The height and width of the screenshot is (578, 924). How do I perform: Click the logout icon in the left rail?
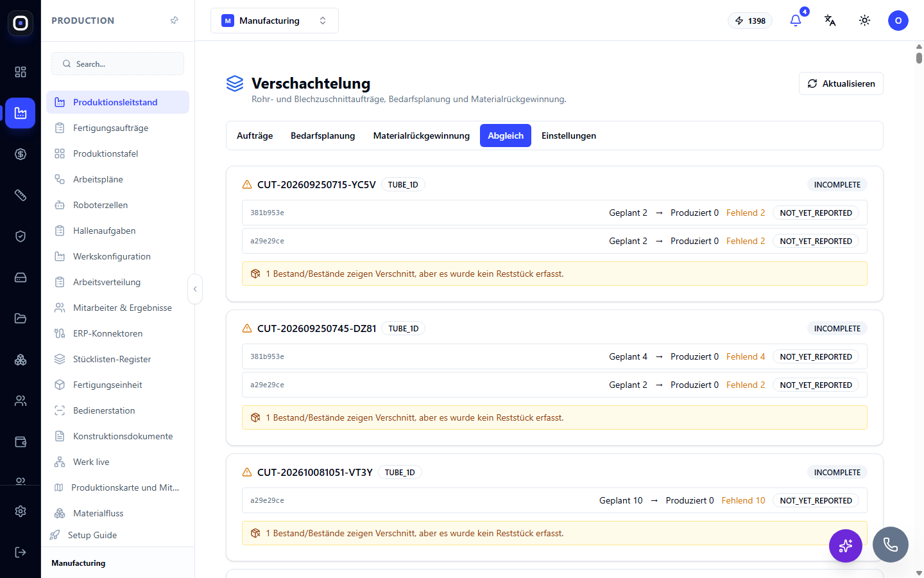(x=21, y=552)
